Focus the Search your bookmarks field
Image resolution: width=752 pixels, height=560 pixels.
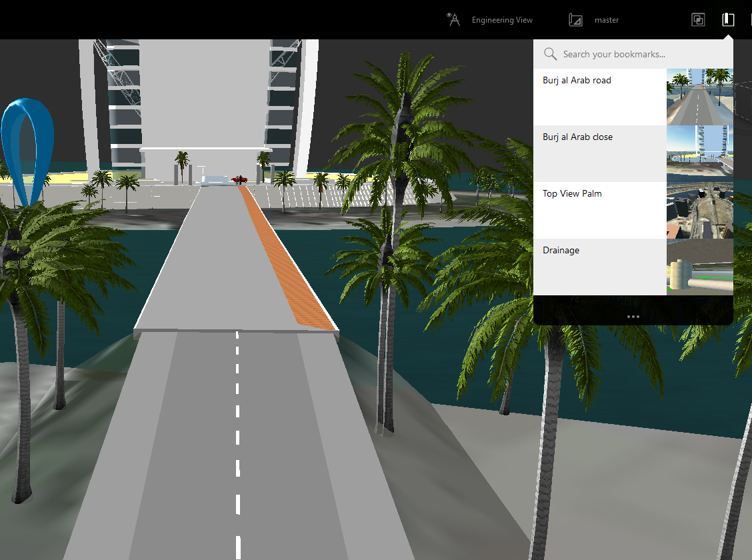coord(640,54)
